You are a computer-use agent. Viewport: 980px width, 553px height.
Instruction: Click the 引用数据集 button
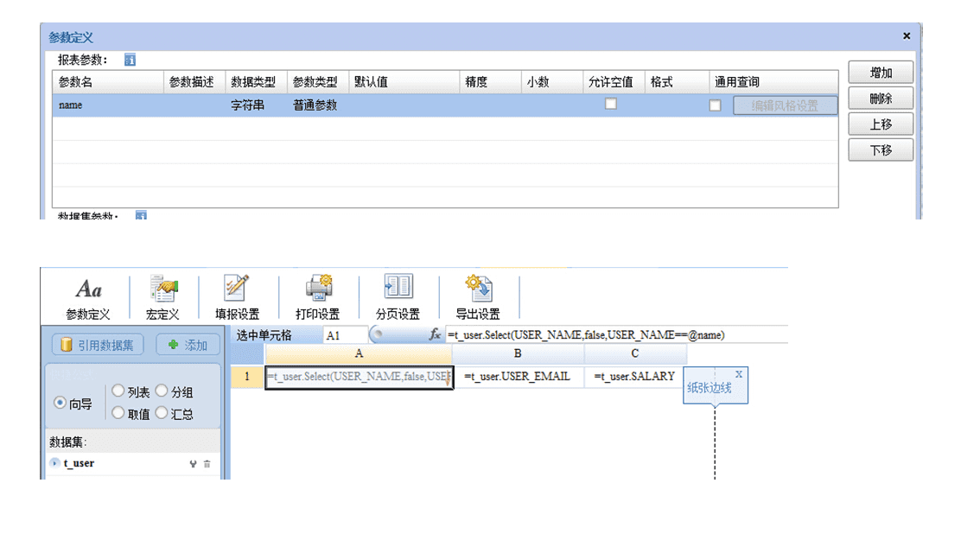point(98,345)
